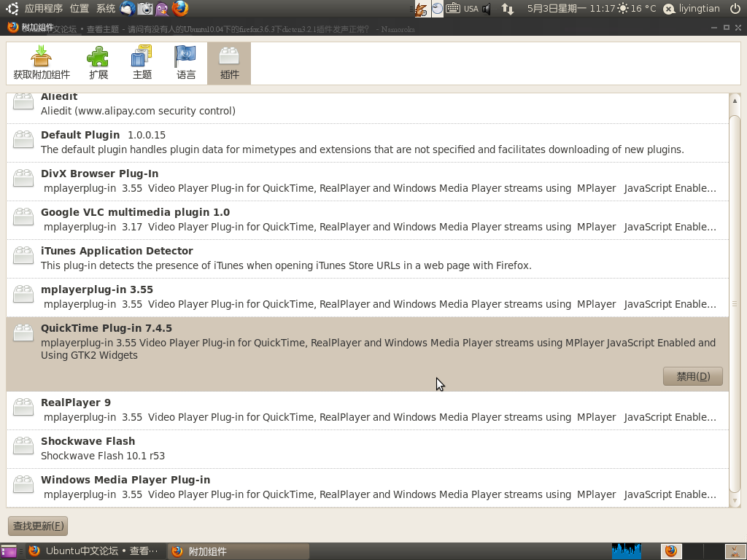Click the Shockwave Flash plugin icon

(x=23, y=446)
